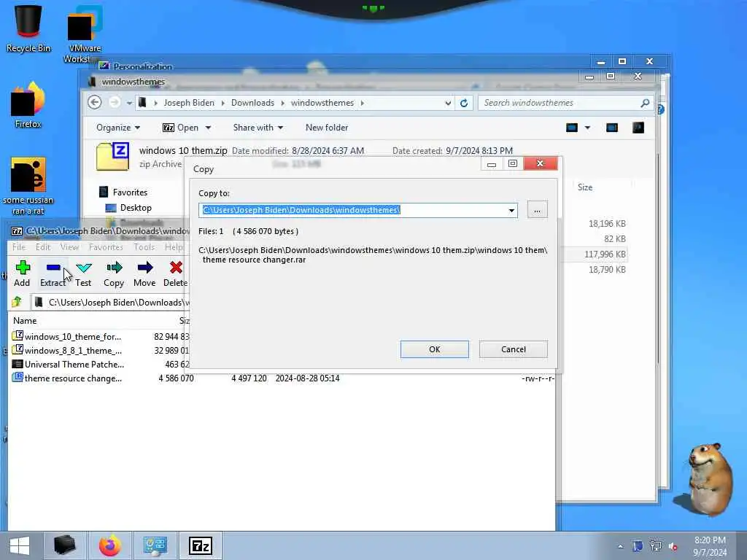Open the View menu in 7-Zip

point(69,247)
